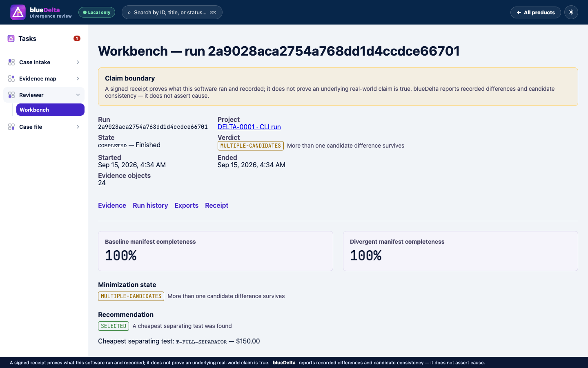Click the Reviewer grid icon
The height and width of the screenshot is (368, 588).
(x=11, y=95)
